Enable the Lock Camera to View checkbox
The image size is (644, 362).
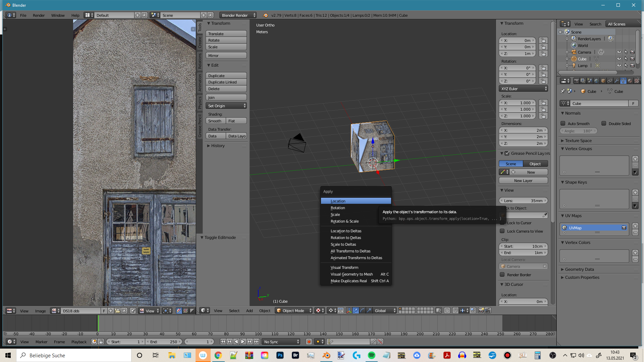502,231
